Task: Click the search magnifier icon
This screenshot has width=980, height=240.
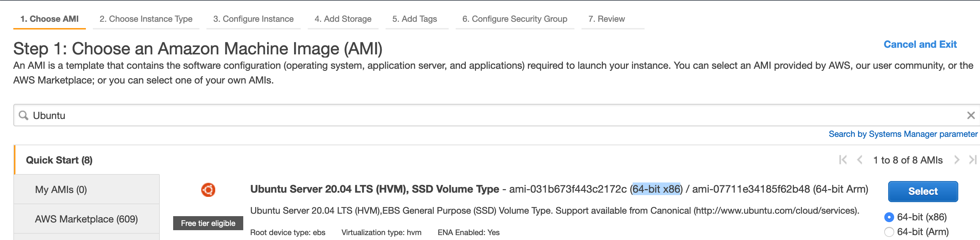Action: tap(23, 115)
